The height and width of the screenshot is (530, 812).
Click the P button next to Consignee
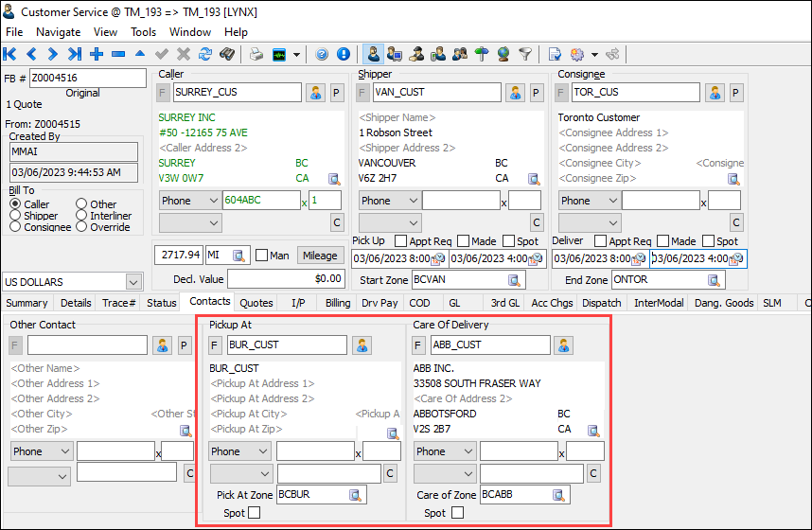point(735,93)
